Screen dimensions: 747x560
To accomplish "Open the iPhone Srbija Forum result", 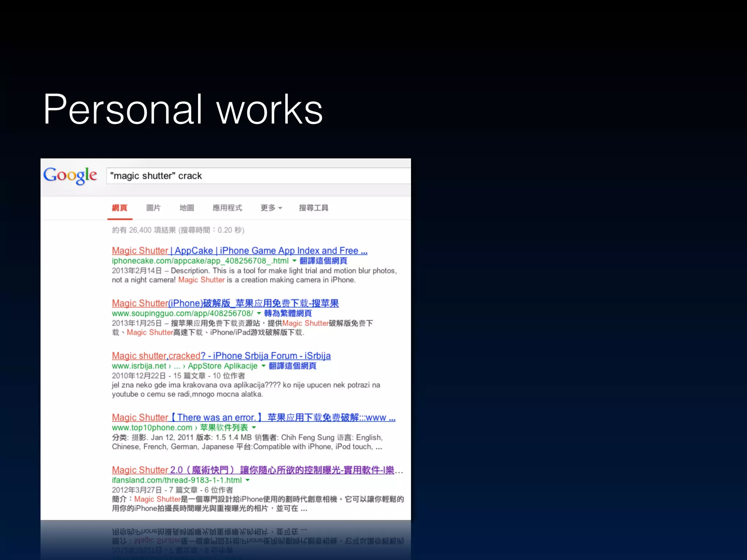I will pos(221,356).
